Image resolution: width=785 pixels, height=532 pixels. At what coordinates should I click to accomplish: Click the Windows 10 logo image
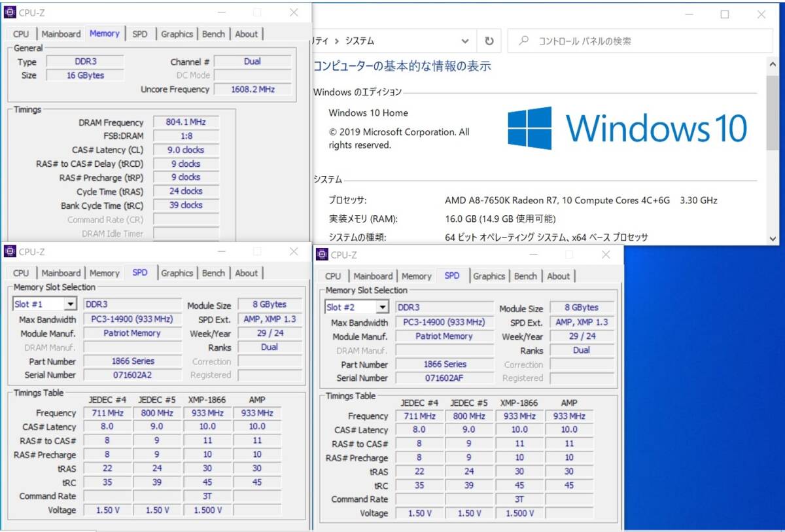pos(627,128)
